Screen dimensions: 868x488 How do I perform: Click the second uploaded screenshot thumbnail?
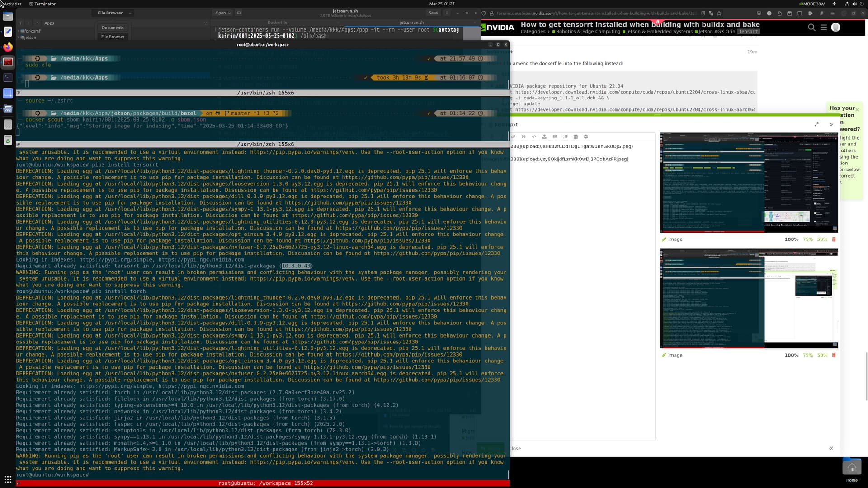(749, 298)
